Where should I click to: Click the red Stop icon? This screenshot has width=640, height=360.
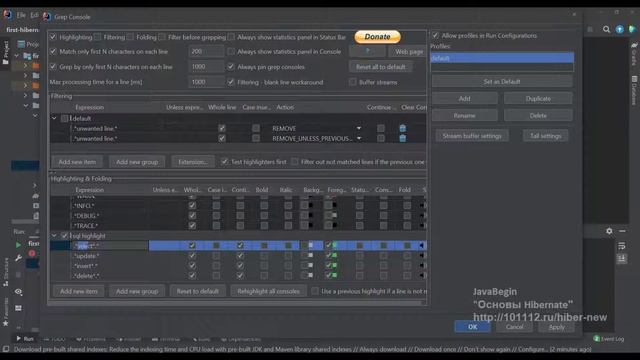(x=32, y=253)
